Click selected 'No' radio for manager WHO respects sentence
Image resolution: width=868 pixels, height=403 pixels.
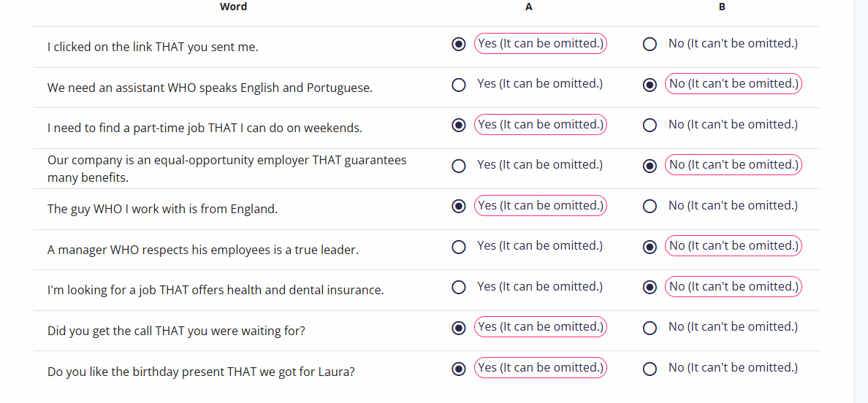[x=650, y=247]
